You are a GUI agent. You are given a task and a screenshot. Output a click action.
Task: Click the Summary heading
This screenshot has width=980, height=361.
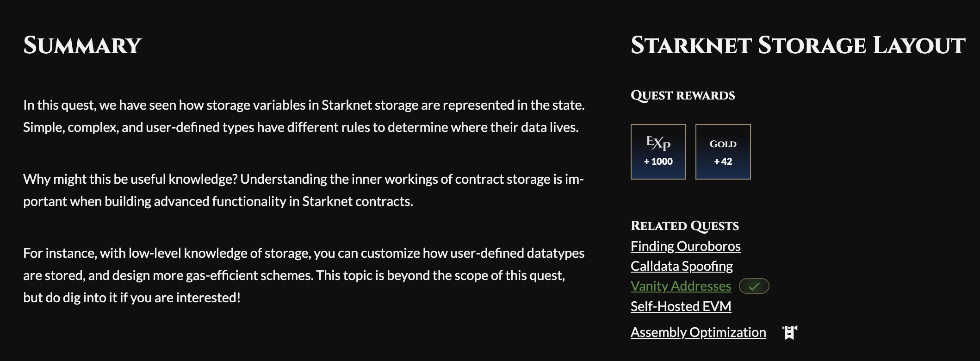tap(82, 45)
